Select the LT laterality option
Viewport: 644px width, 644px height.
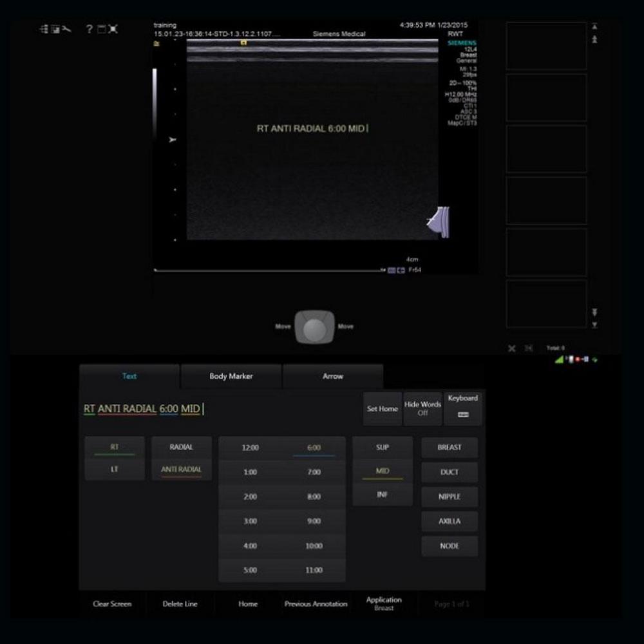point(115,469)
